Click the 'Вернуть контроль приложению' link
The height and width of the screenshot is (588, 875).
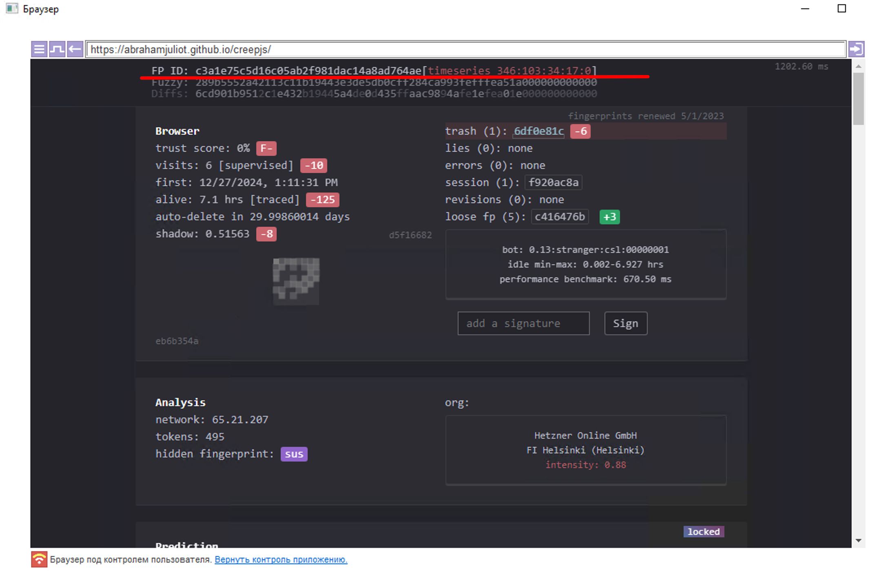[x=281, y=559]
